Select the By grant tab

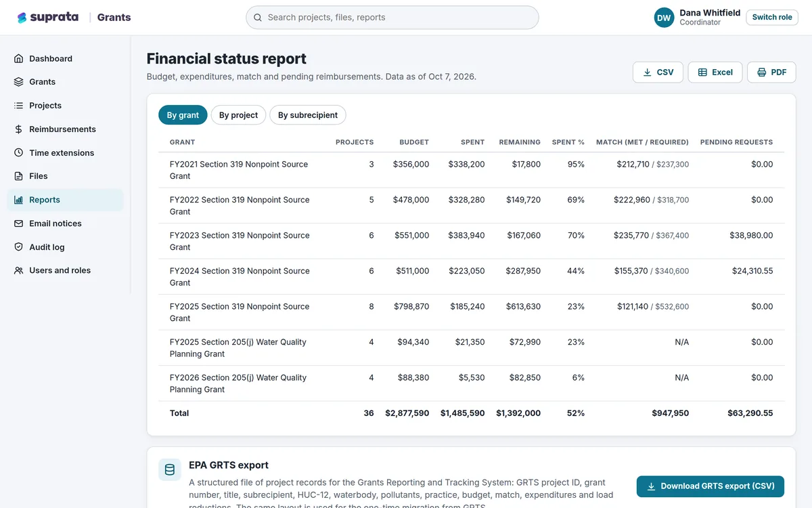[183, 115]
